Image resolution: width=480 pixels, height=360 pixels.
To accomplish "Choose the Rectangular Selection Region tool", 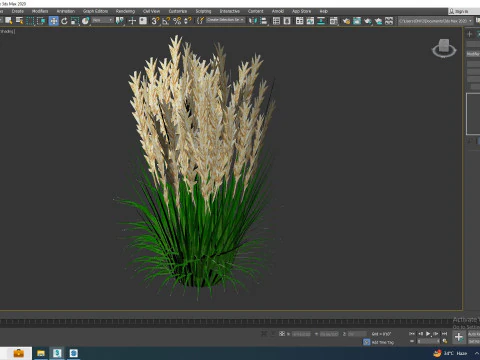I will coord(30,21).
